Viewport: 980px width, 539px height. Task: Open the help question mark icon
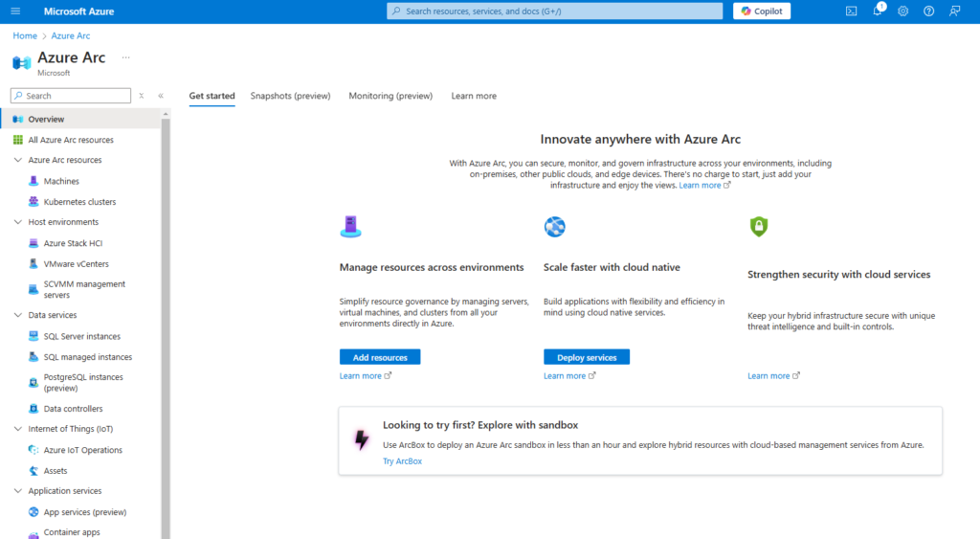tap(928, 11)
